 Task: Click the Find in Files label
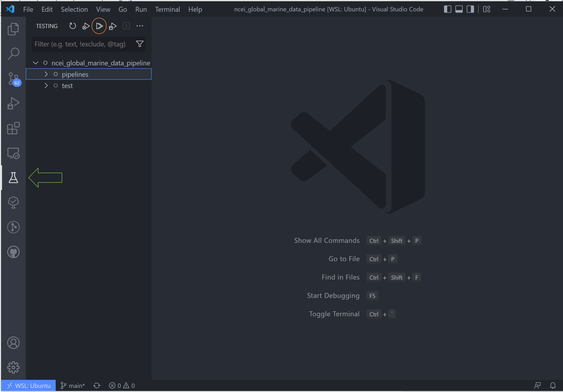pyautogui.click(x=341, y=277)
